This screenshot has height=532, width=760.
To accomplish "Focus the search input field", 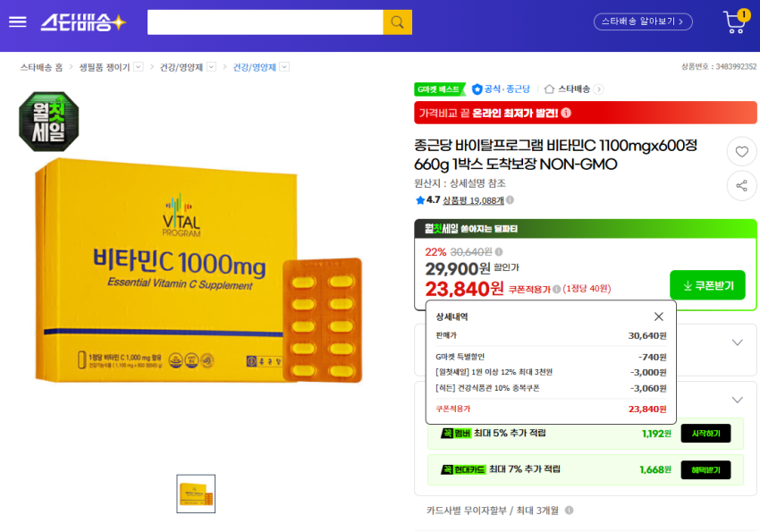I will coord(266,22).
